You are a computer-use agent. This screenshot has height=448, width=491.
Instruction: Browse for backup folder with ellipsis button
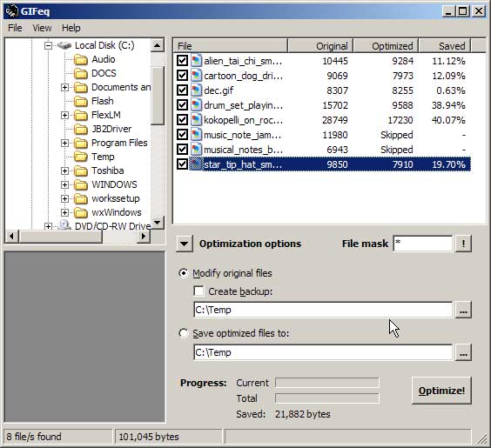click(463, 310)
